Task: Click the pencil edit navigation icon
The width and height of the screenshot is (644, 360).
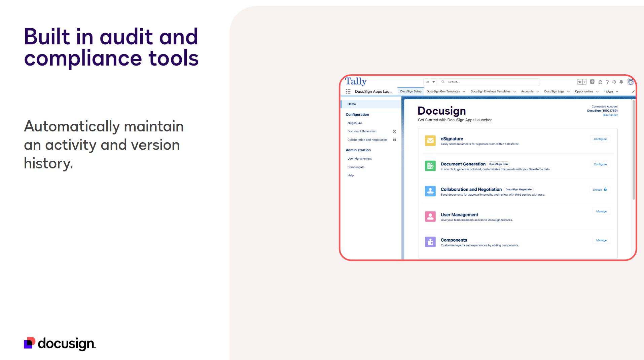Action: [633, 91]
